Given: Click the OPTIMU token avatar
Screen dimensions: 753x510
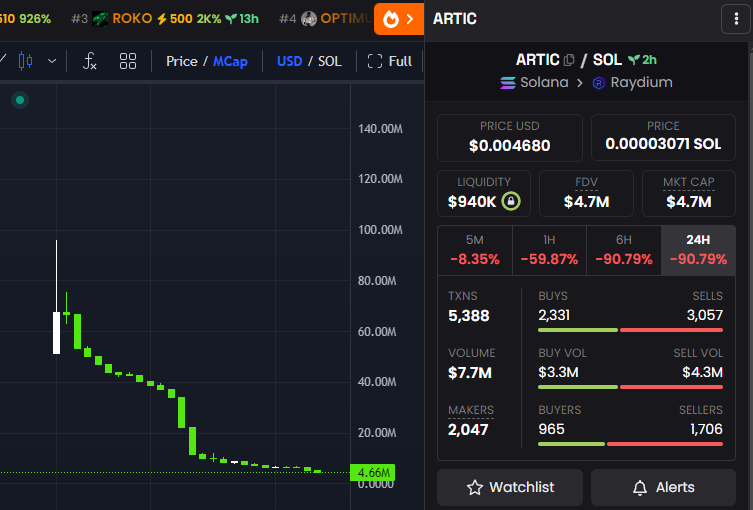Looking at the screenshot, I should pyautogui.click(x=309, y=19).
